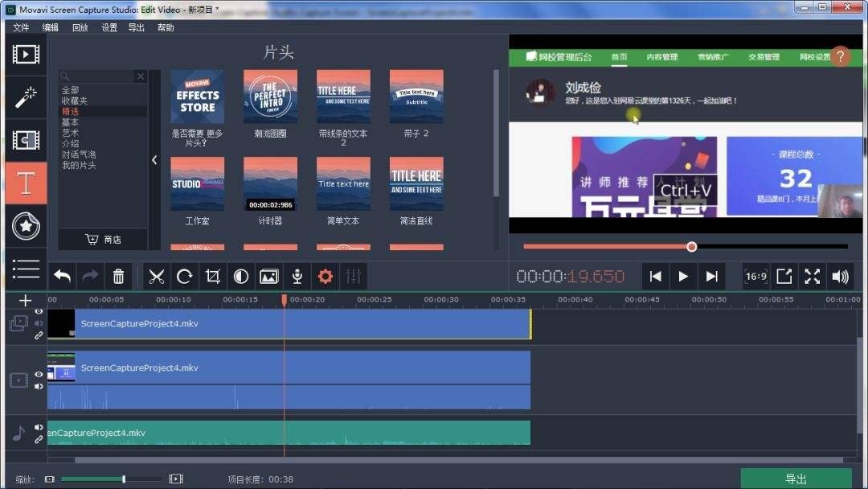Hide the title track with eye icon
The image size is (868, 489).
tap(39, 312)
